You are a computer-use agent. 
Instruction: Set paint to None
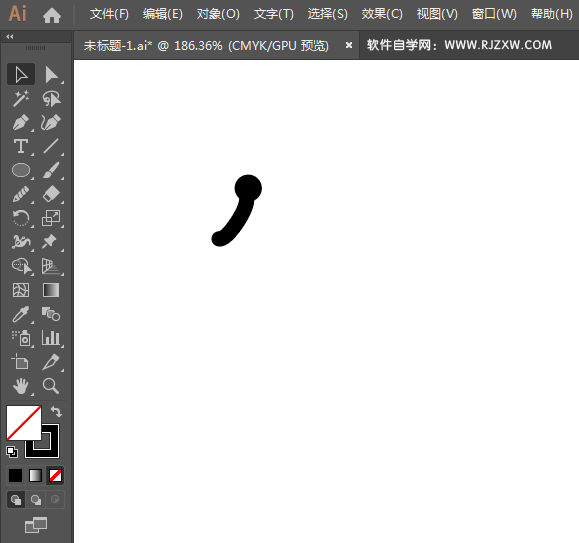pos(55,475)
